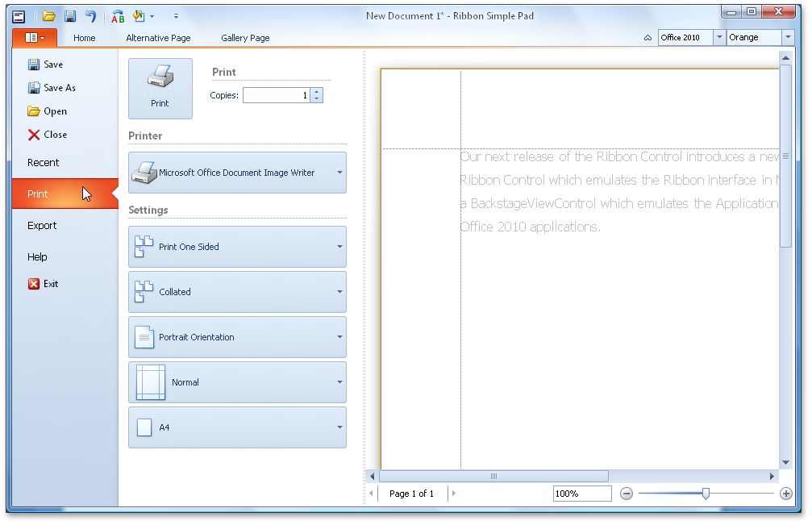The height and width of the screenshot is (525, 812).
Task: Expand the Print One Sided setting
Action: (x=237, y=247)
